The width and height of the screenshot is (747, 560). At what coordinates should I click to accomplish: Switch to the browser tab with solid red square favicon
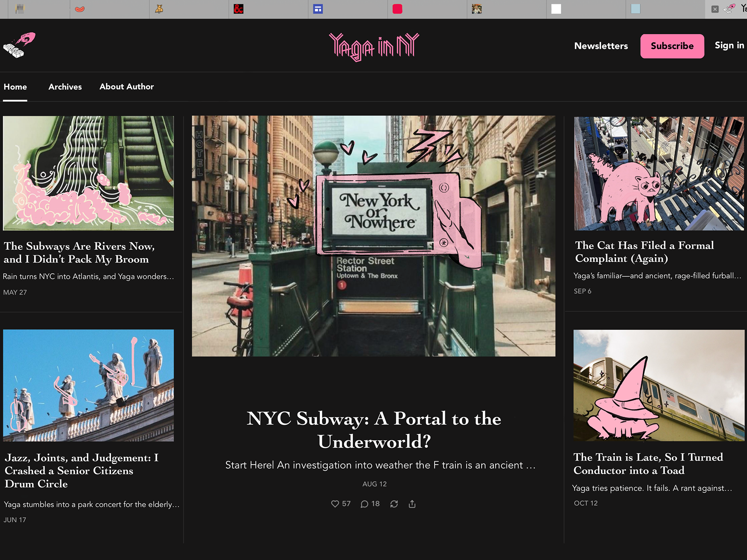(x=397, y=9)
